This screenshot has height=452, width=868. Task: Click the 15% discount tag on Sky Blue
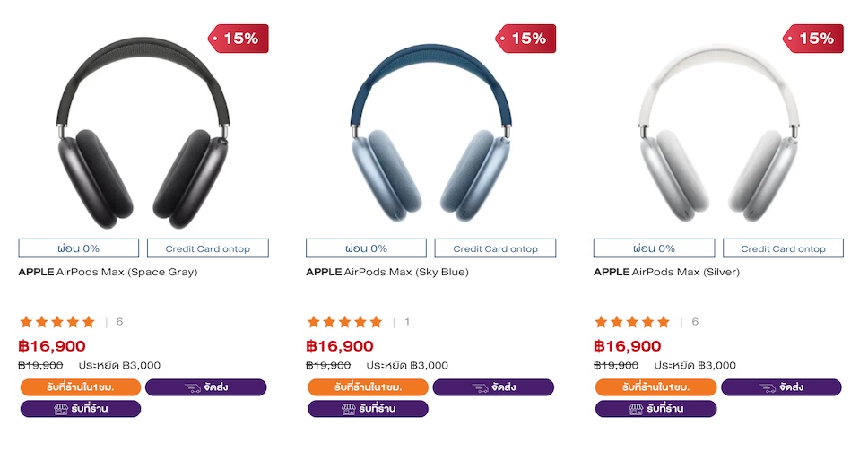[x=527, y=39]
